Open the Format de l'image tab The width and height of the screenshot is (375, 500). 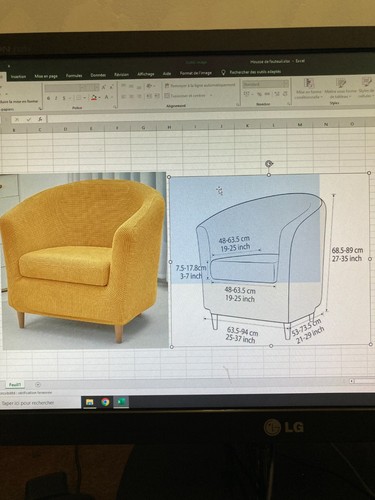pos(196,73)
